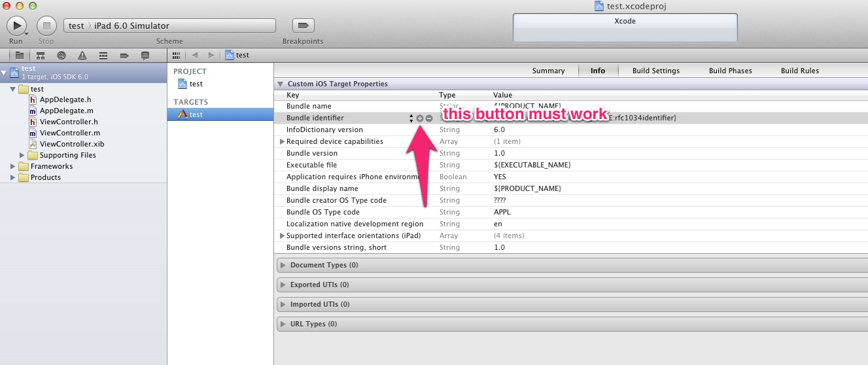The height and width of the screenshot is (365, 868).
Task: Open AppDelegate.m in the navigator
Action: [x=65, y=111]
